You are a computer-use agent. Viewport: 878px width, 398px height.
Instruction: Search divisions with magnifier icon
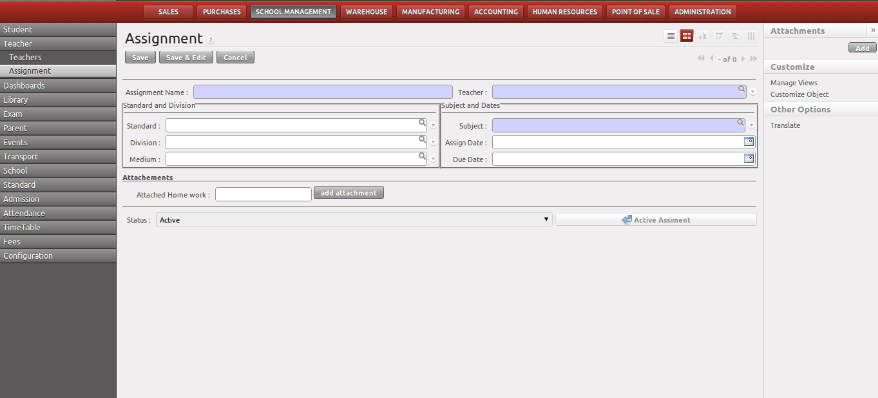tap(422, 139)
